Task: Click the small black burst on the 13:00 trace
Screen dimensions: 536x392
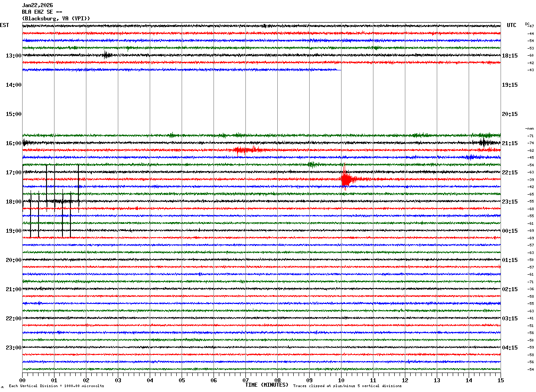Action: [107, 55]
